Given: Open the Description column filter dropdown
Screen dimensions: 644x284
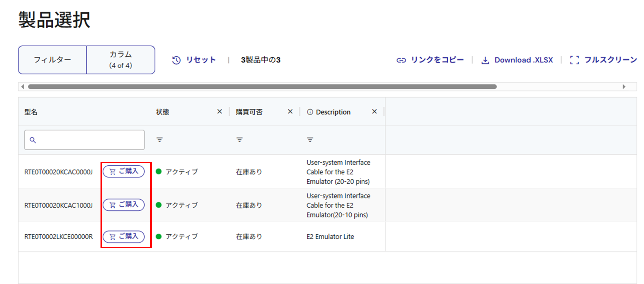Looking at the screenshot, I should [x=310, y=140].
